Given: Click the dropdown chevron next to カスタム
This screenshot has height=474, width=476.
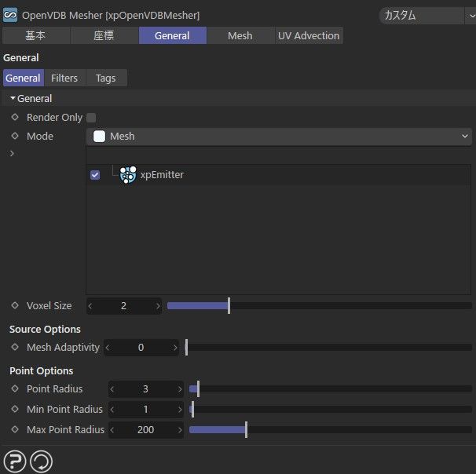Looking at the screenshot, I should (x=471, y=16).
